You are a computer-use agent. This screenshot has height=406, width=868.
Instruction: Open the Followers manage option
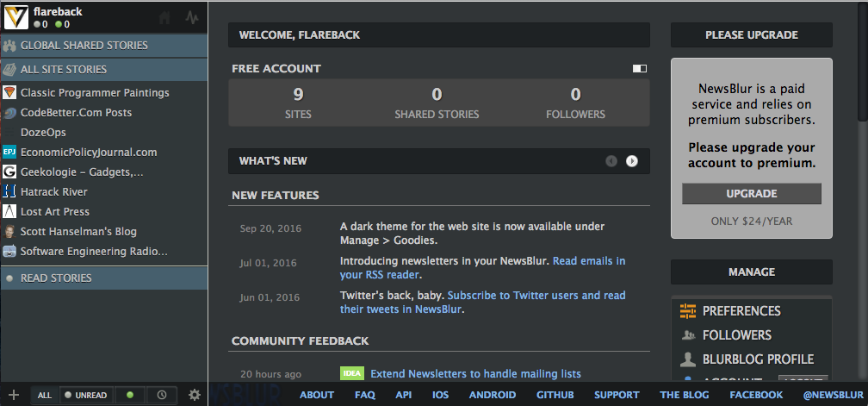pyautogui.click(x=736, y=335)
